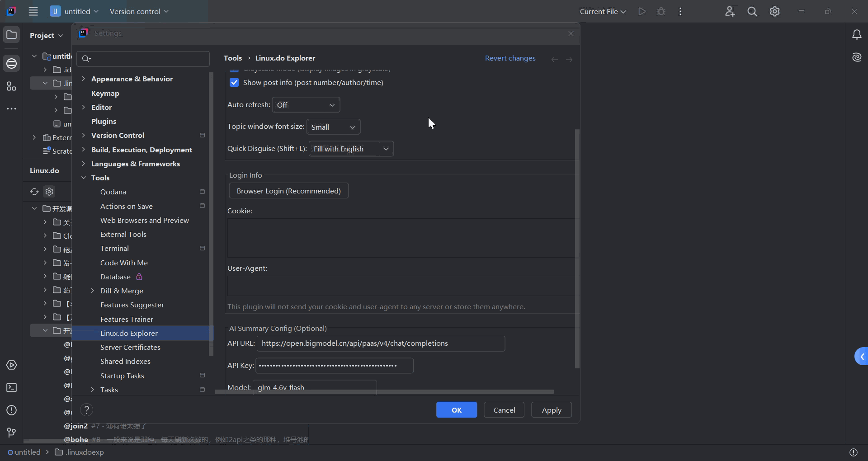Open the Problems tool window icon
Viewport: 868px width, 461px height.
12,410
